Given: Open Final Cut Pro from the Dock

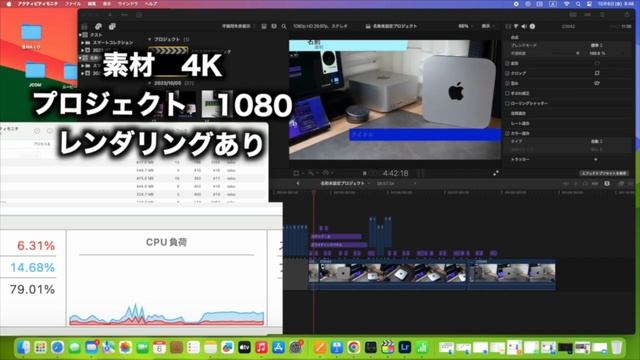Looking at the screenshot, I should pyautogui.click(x=388, y=347).
